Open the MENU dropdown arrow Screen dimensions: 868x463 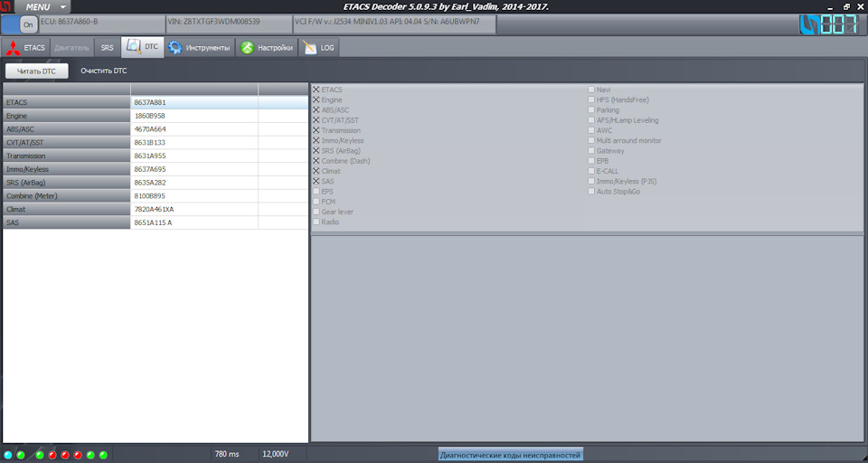pyautogui.click(x=62, y=7)
